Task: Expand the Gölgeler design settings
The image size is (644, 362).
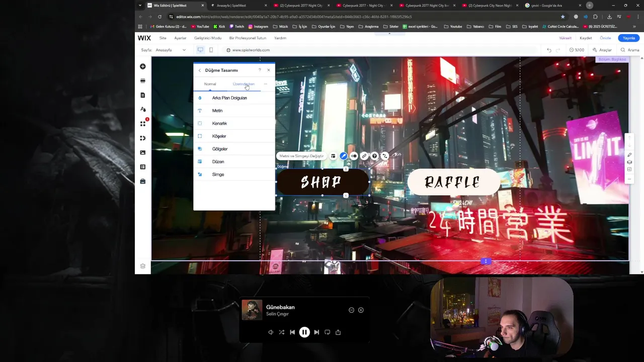Action: click(234, 149)
